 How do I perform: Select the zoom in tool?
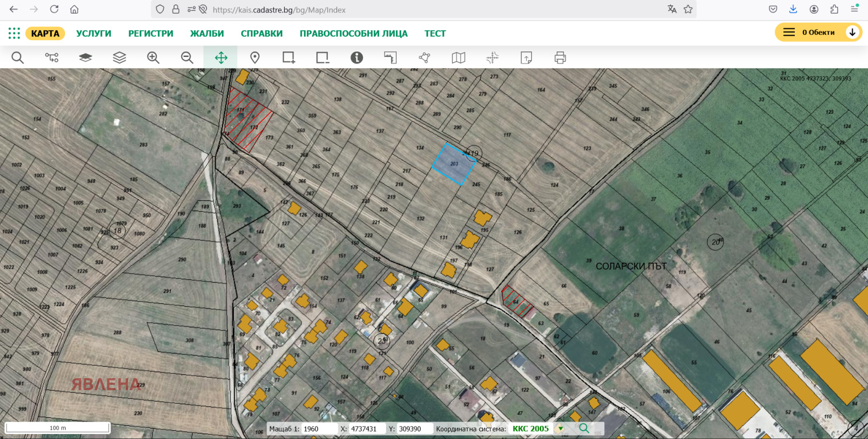(153, 58)
